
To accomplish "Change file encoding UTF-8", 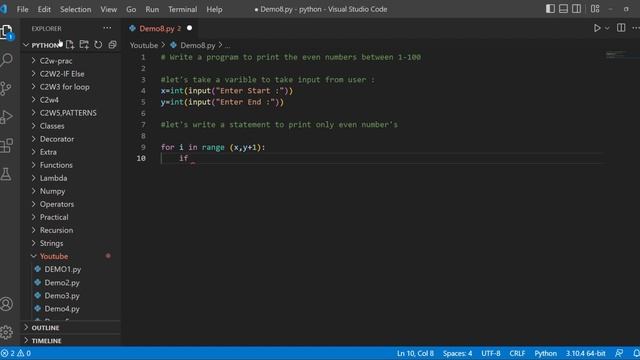I will pos(491,353).
